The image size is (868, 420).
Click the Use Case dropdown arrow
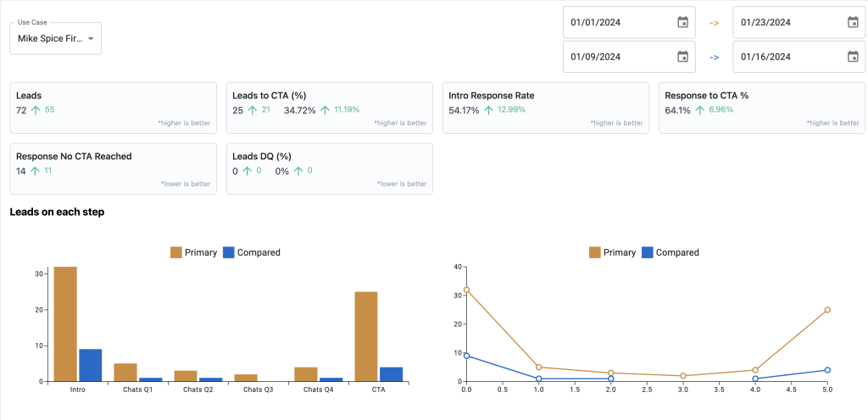(91, 39)
